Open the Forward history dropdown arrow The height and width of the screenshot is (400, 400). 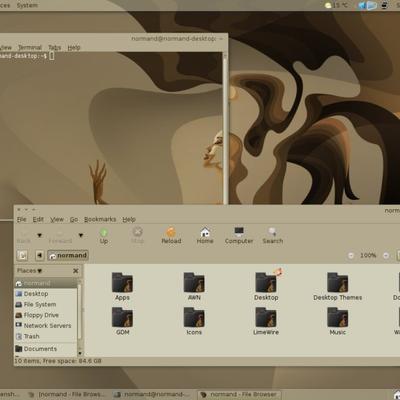pyautogui.click(x=81, y=235)
